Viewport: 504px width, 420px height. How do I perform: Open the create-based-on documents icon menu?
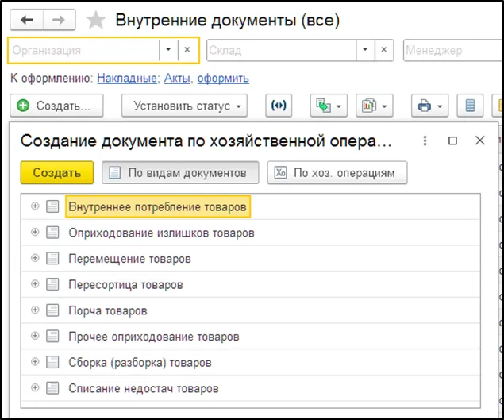329,106
